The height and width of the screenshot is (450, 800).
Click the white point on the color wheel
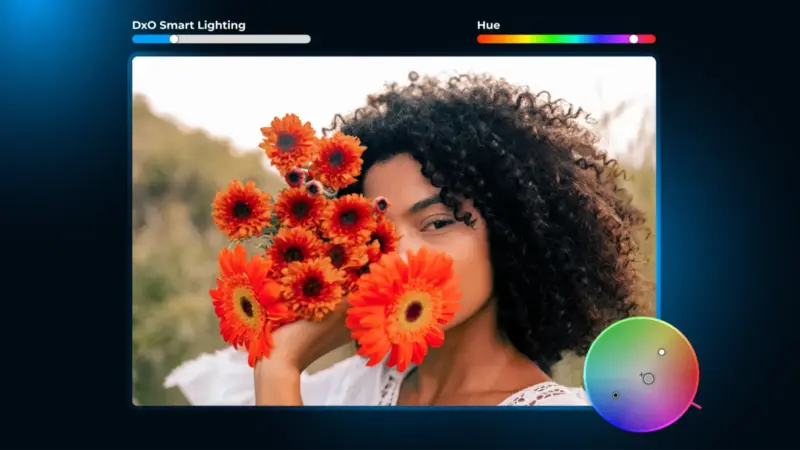click(662, 352)
